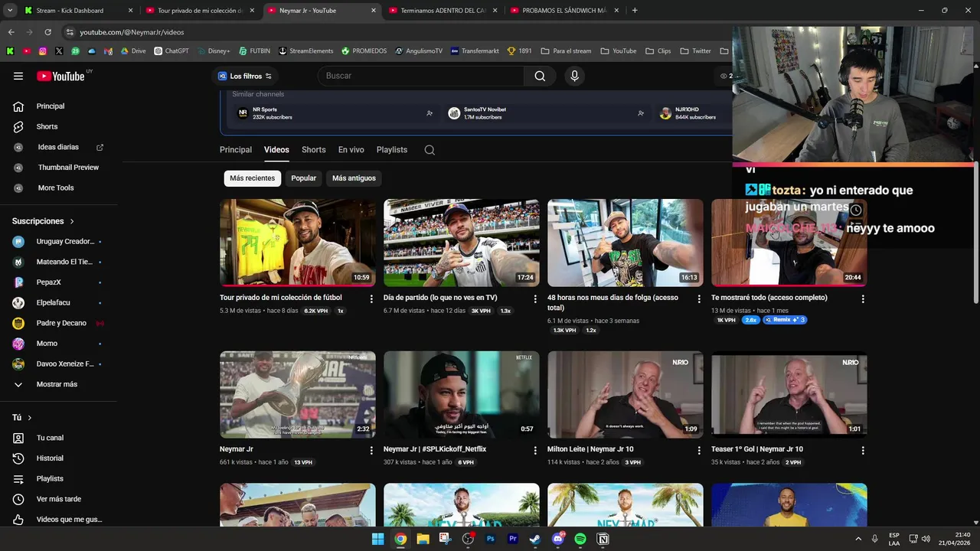Open the YouTube hamburger guide menu
Screen dimensions: 980x551
tap(18, 76)
